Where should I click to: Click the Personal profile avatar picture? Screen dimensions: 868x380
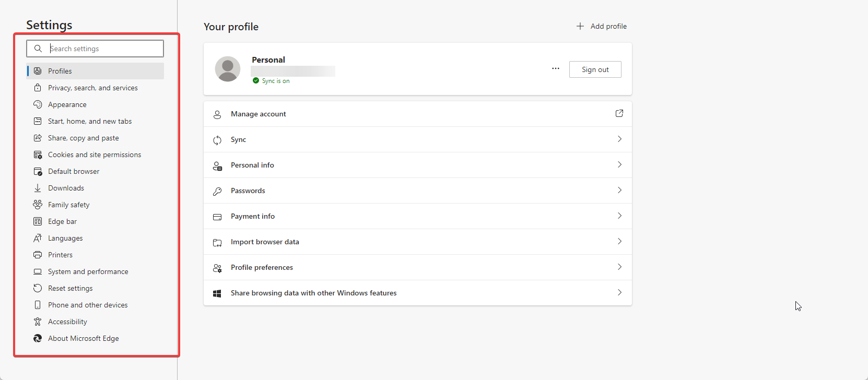[228, 69]
